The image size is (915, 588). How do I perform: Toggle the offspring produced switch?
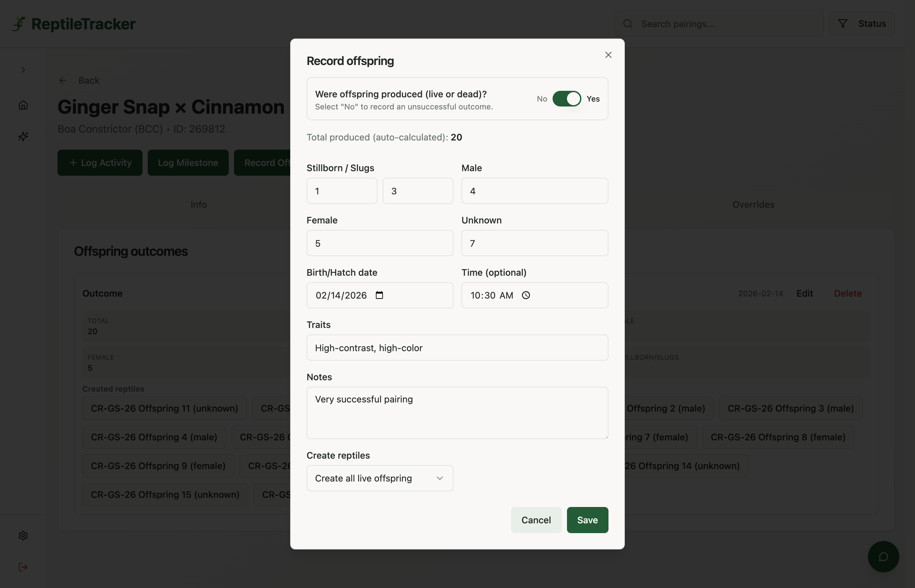click(x=567, y=99)
